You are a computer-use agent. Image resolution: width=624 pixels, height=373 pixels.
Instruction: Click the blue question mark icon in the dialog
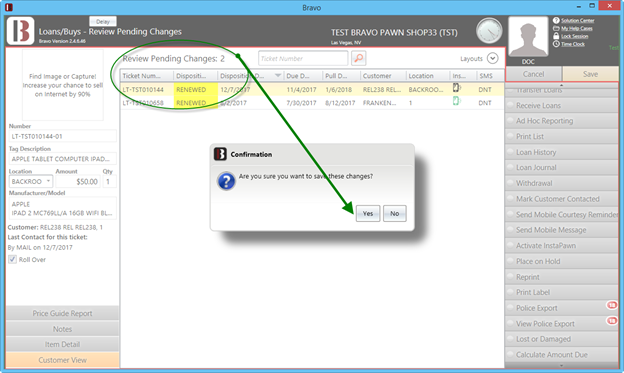pos(226,181)
